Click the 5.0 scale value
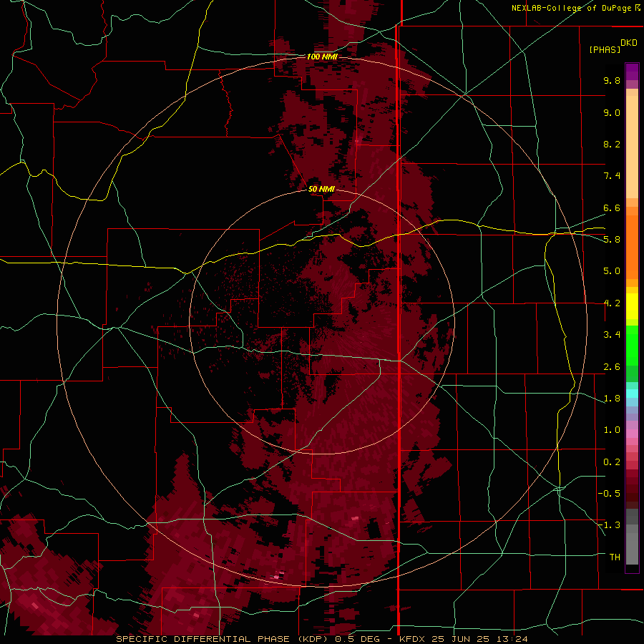Viewport: 644px width, 644px height. coord(612,271)
